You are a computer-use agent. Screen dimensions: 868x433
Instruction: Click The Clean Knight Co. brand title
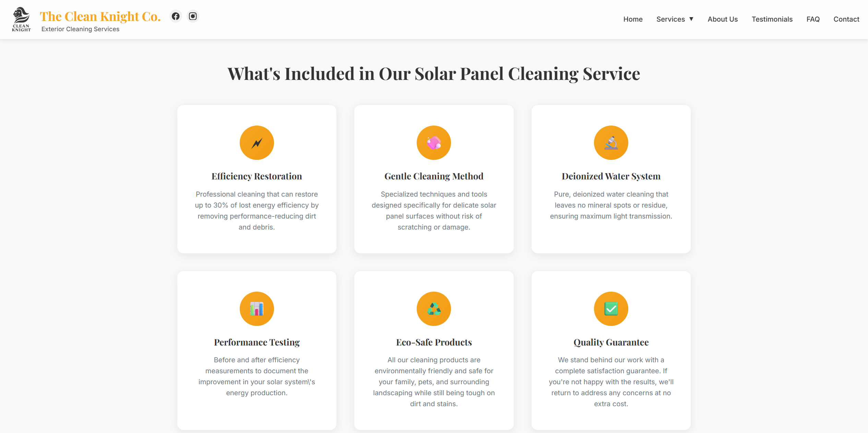(100, 16)
